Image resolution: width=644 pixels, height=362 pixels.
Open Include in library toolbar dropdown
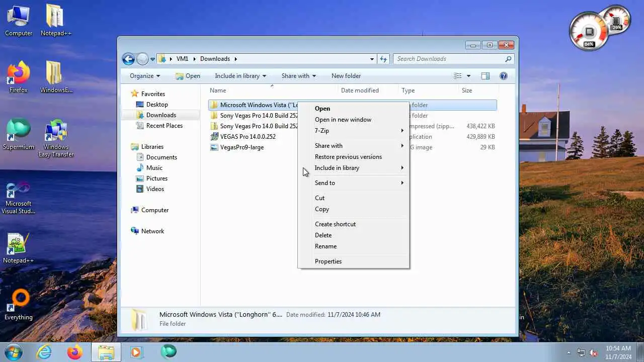pyautogui.click(x=240, y=76)
